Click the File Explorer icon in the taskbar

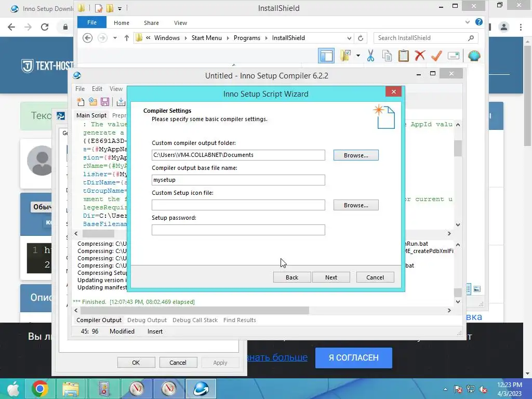[71, 389]
